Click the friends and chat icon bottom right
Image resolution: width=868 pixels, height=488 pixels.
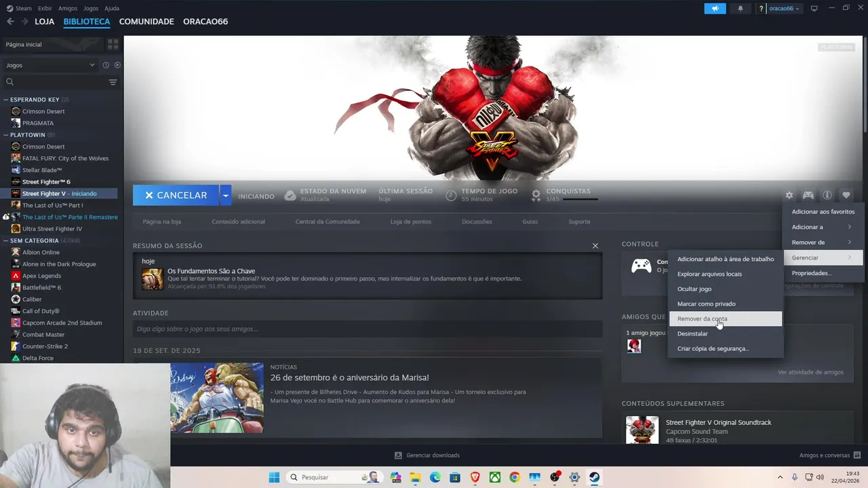pyautogui.click(x=857, y=455)
